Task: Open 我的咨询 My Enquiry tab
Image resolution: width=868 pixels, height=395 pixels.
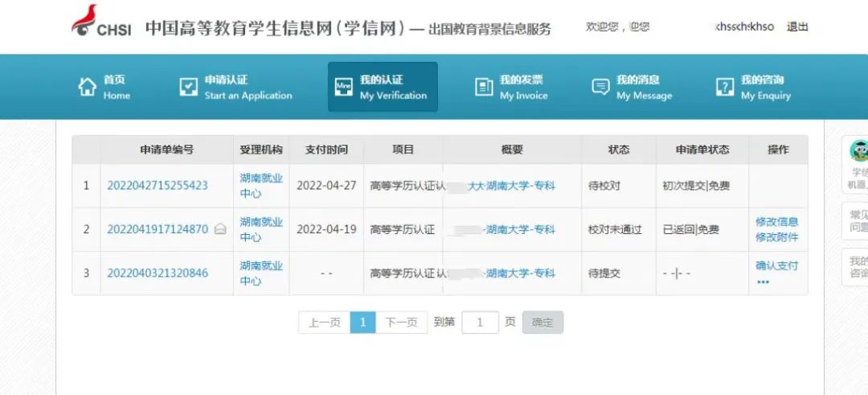Action: pyautogui.click(x=753, y=87)
